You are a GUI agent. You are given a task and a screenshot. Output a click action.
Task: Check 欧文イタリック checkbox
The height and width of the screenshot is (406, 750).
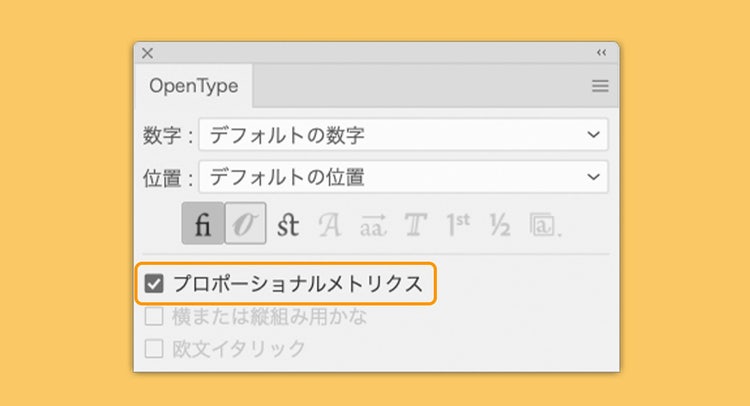click(x=154, y=349)
